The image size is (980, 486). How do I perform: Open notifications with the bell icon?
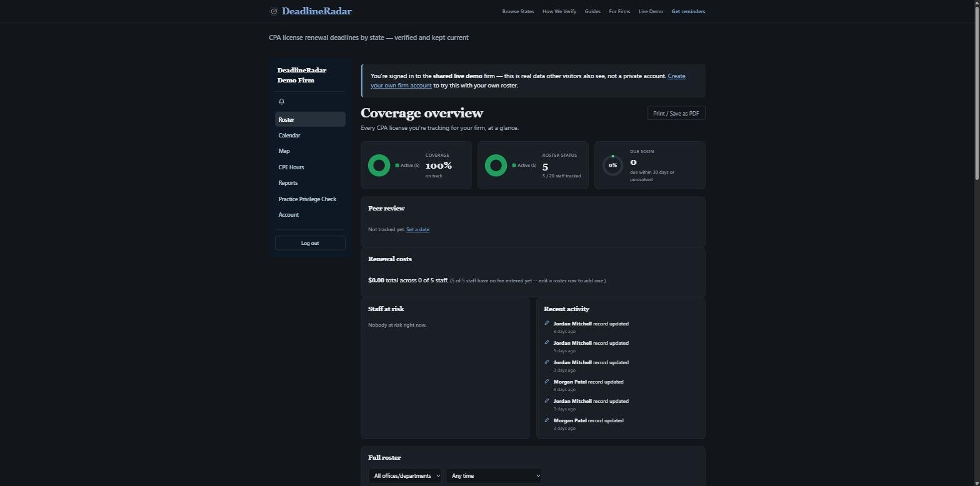282,101
